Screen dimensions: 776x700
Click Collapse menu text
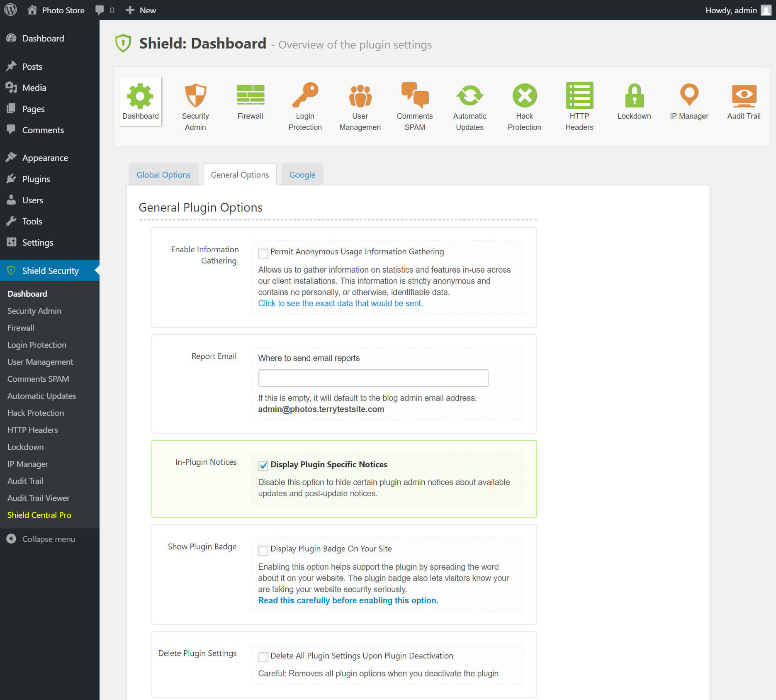[x=49, y=539]
